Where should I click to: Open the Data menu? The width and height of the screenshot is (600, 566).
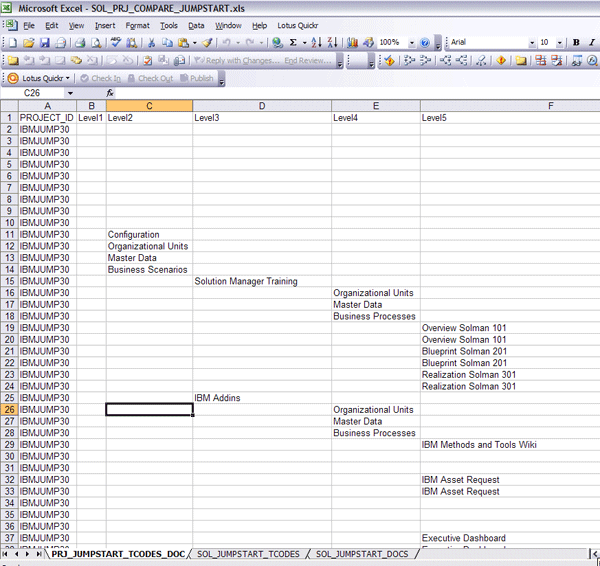click(196, 25)
